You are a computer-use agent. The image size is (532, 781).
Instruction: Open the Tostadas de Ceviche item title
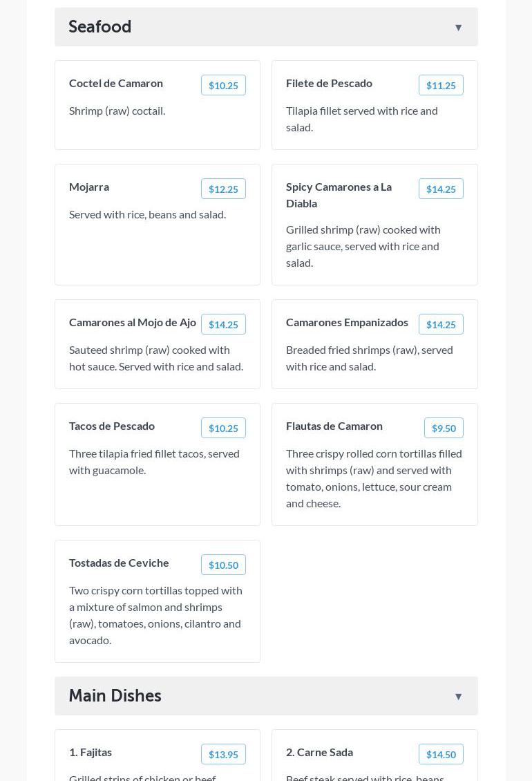119,563
